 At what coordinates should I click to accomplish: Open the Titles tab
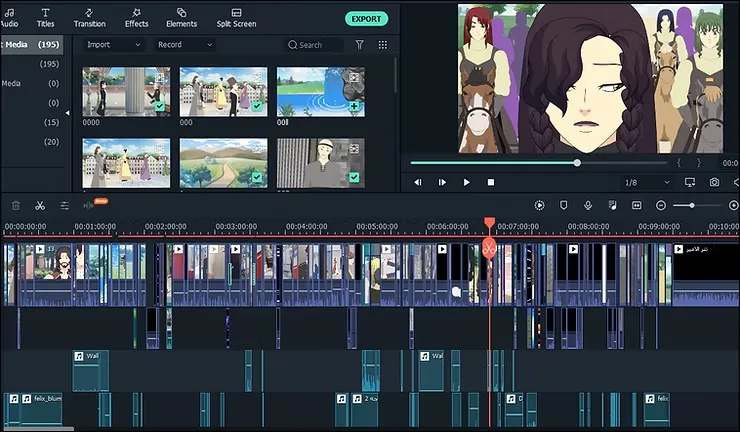click(x=45, y=18)
